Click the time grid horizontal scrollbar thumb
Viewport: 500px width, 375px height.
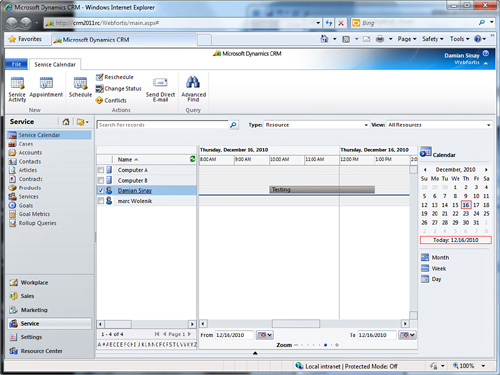[x=296, y=324]
